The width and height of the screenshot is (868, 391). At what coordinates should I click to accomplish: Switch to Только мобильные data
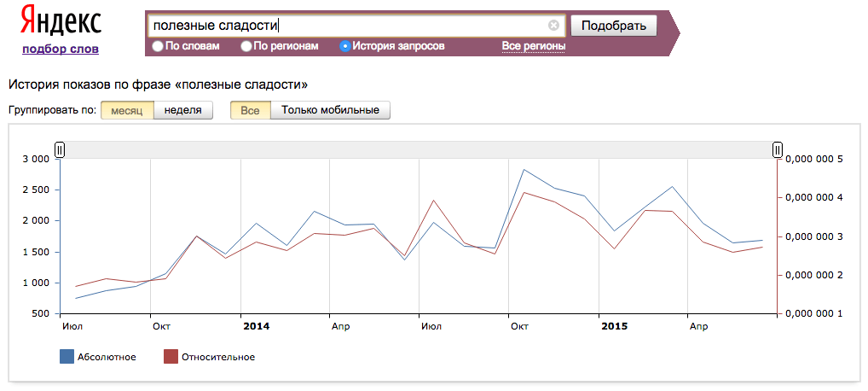click(330, 110)
